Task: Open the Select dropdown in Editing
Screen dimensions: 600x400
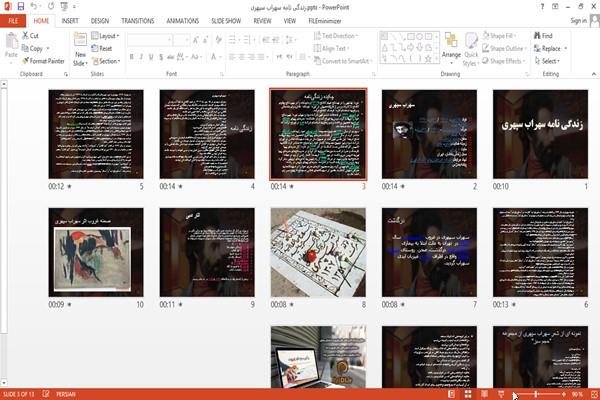Action: [x=547, y=61]
